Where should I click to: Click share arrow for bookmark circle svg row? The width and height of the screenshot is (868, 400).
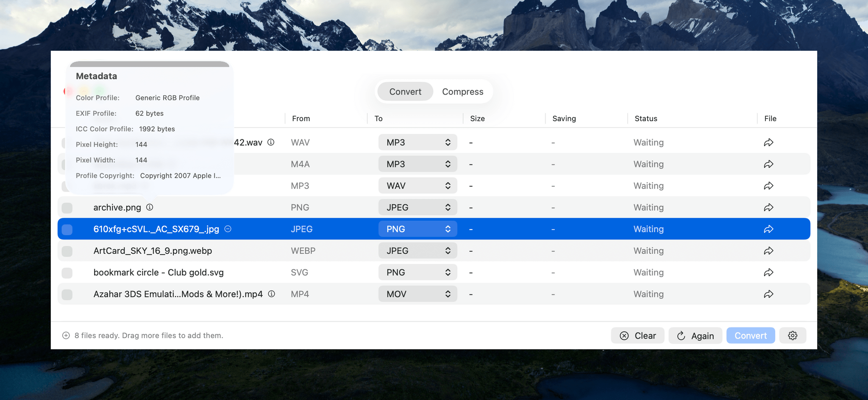tap(768, 272)
